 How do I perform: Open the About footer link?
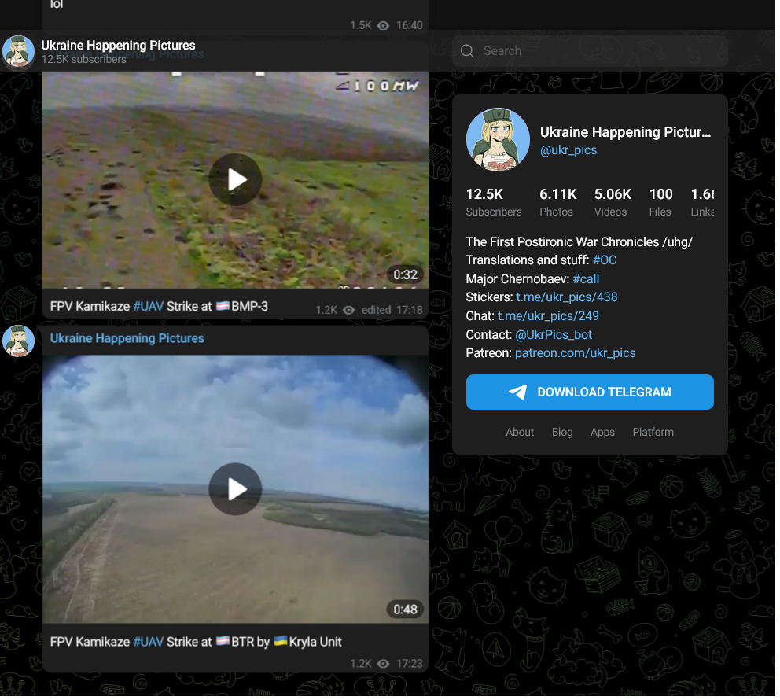tap(520, 432)
